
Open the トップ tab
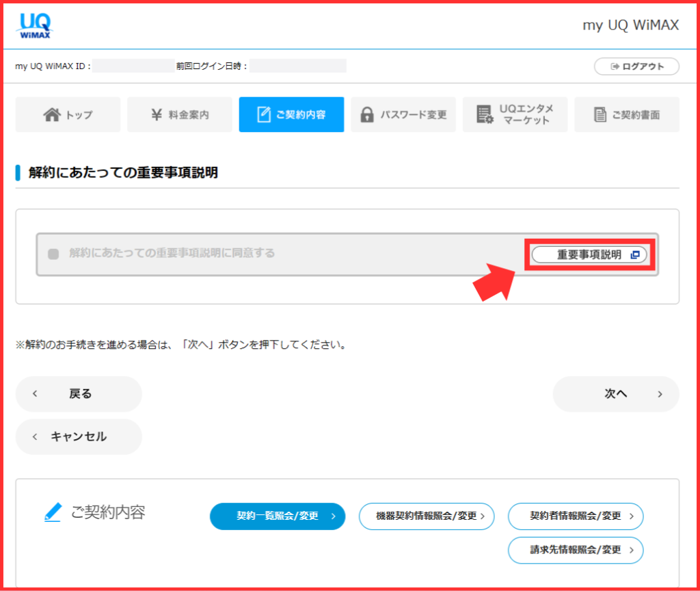point(68,114)
